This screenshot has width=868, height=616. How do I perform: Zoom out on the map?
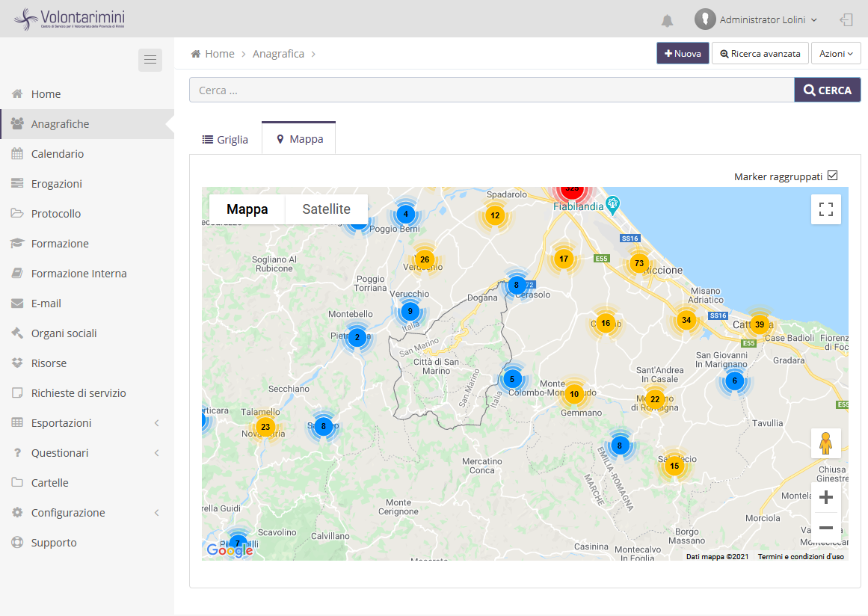point(826,528)
